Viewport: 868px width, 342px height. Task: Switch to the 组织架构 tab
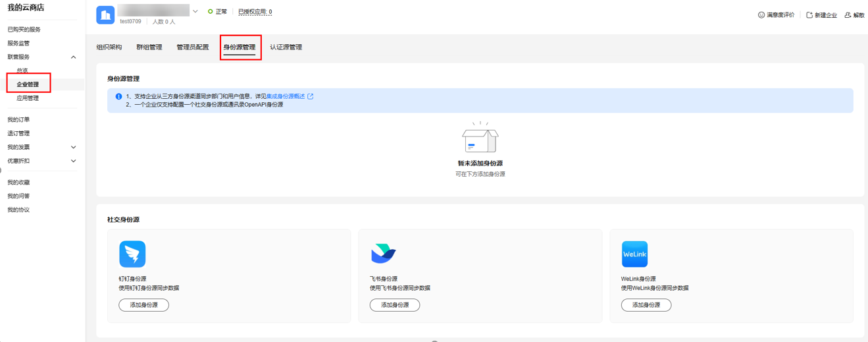point(109,47)
